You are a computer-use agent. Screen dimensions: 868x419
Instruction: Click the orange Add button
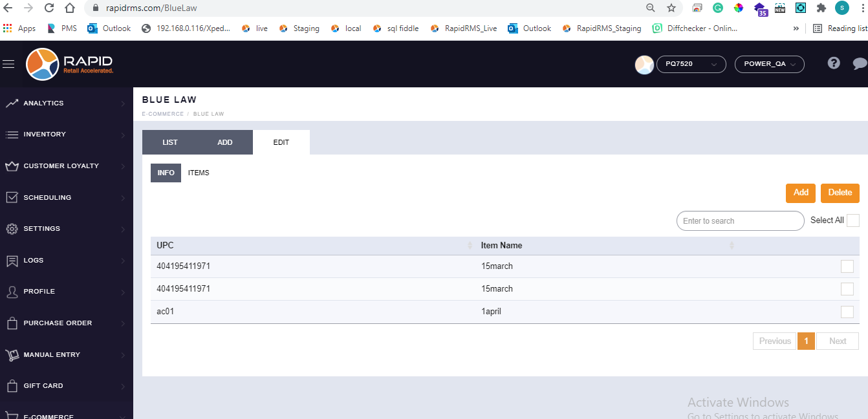tap(801, 193)
